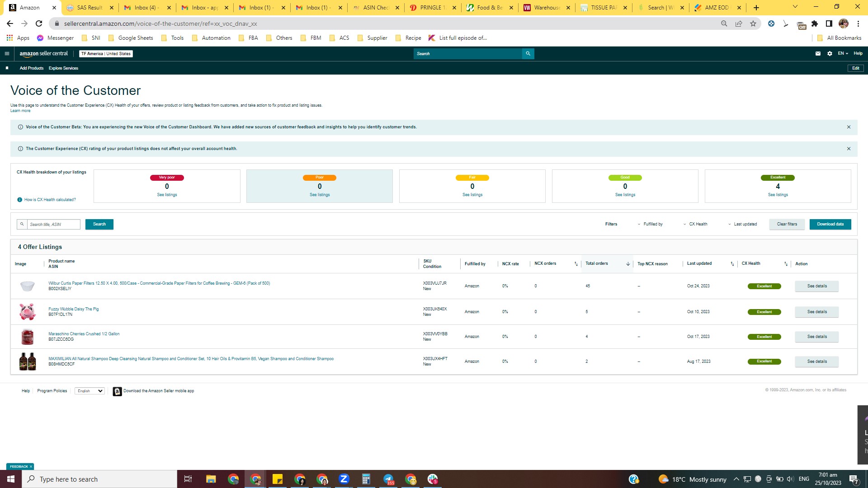Sort by Total orders descending arrow
The height and width of the screenshot is (488, 868).
(628, 264)
